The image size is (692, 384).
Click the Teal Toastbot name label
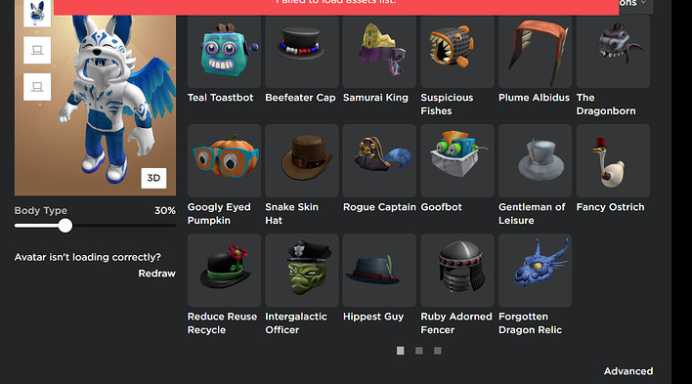coord(220,98)
